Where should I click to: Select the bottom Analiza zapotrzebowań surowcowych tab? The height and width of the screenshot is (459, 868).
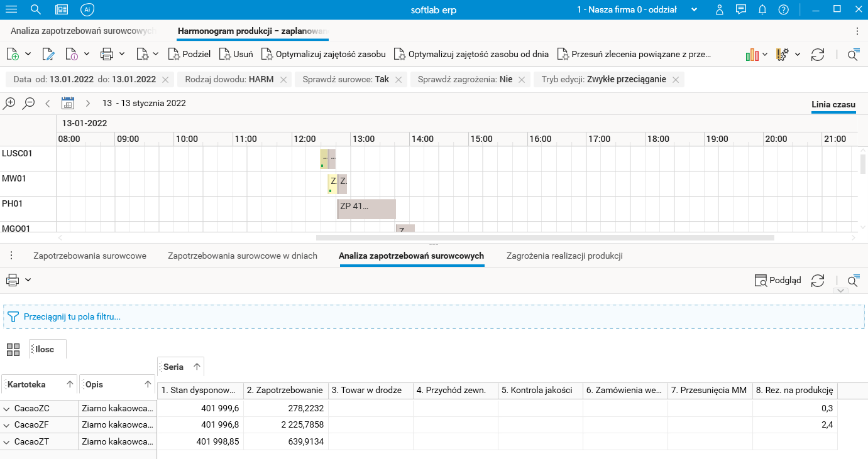click(x=412, y=256)
